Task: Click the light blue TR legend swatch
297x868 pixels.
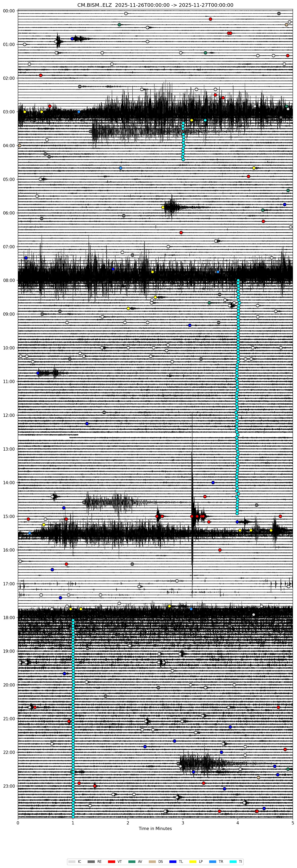Action: coord(213,859)
